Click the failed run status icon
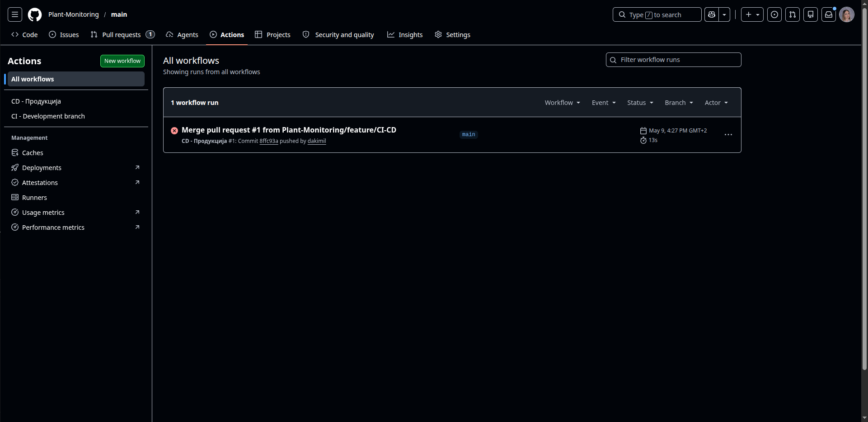Screen dimensions: 868x422 174,131
